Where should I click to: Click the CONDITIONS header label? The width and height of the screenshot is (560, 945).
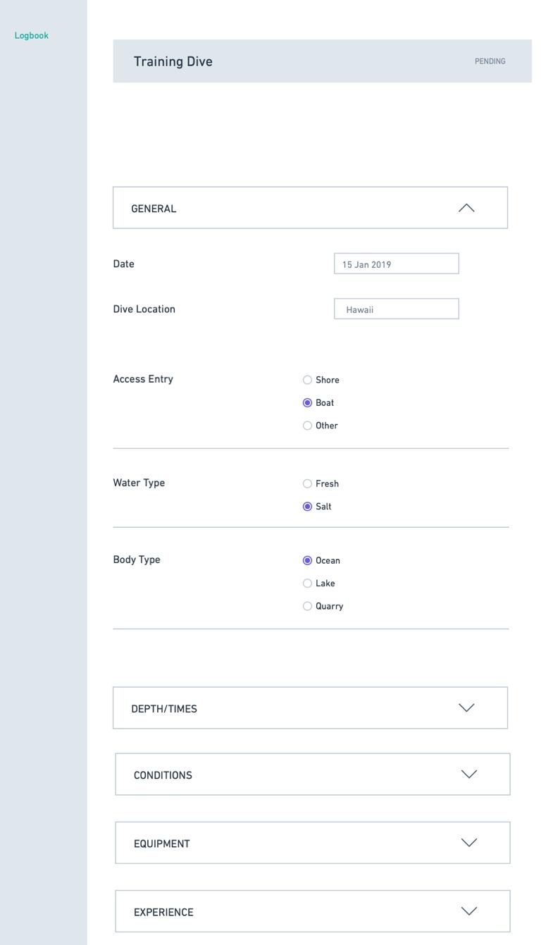[x=163, y=775]
